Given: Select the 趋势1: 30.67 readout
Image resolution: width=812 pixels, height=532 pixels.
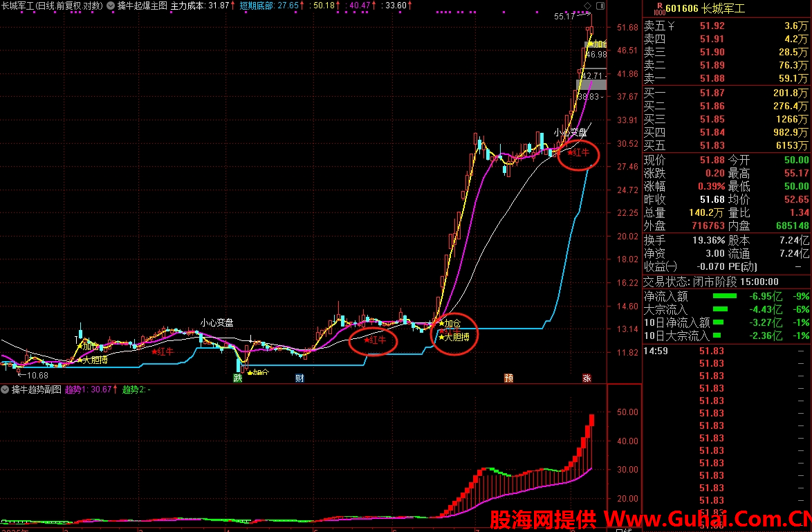Looking at the screenshot, I should (x=91, y=389).
